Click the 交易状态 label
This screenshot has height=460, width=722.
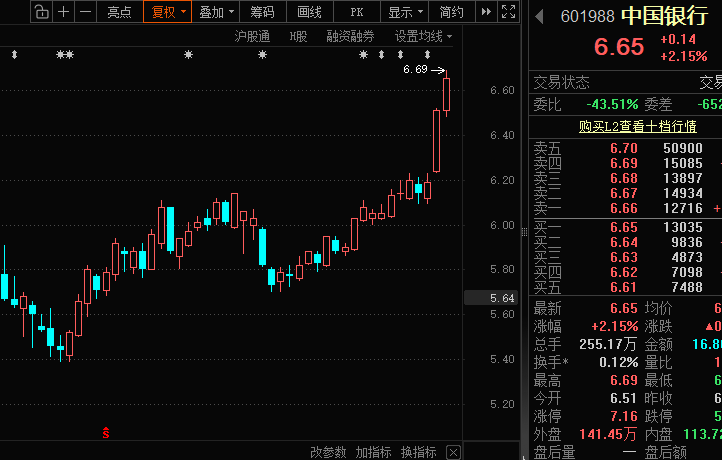coord(561,82)
